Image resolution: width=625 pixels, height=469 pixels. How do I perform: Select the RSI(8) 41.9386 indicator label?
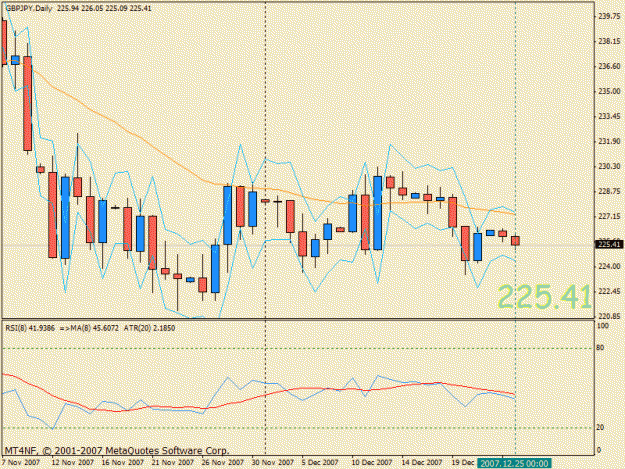point(30,328)
